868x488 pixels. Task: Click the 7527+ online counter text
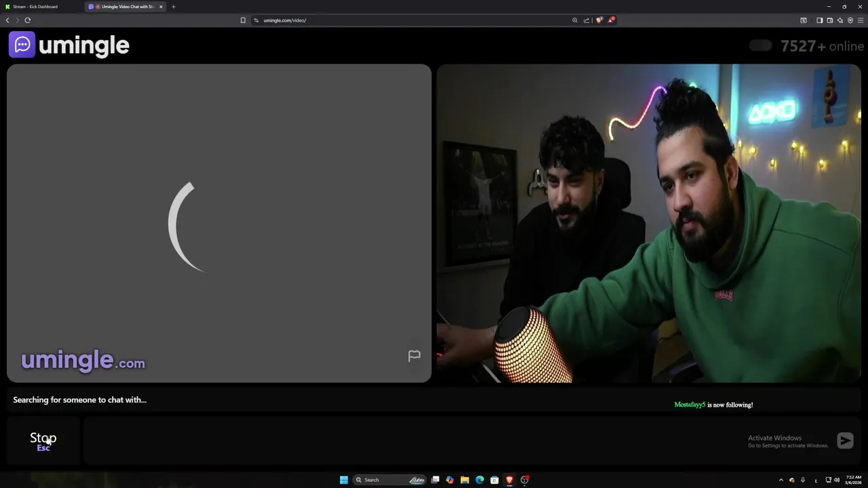pyautogui.click(x=822, y=46)
